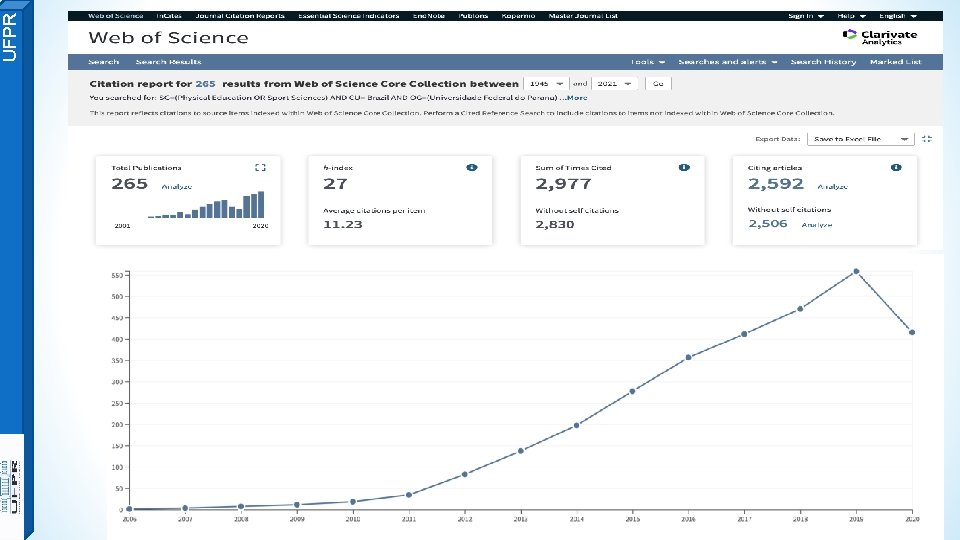Open the English language dropdown
The image size is (960, 540).
pos(898,16)
